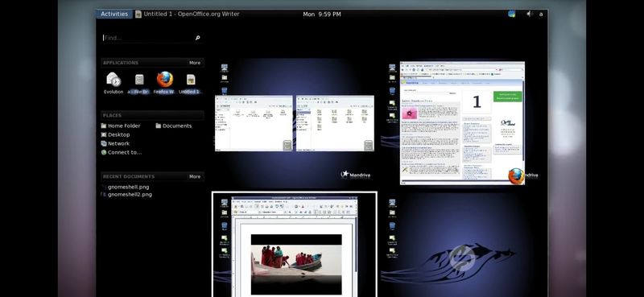Click the file manager badge on right browser thumbnail
The height and width of the screenshot is (297, 644).
[x=369, y=146]
